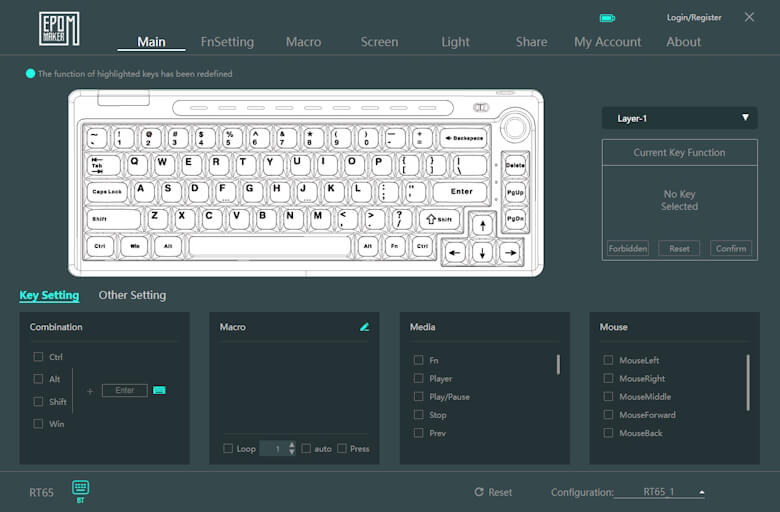The image size is (780, 512).
Task: Click the Bluetooth keyboard device icon
Action: [81, 489]
